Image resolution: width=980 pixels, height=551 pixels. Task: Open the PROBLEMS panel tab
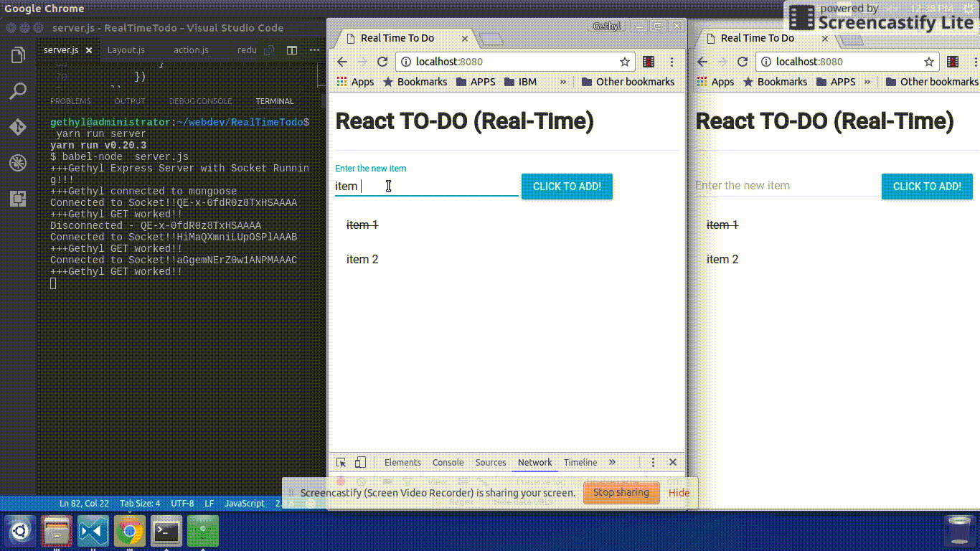pyautogui.click(x=70, y=101)
